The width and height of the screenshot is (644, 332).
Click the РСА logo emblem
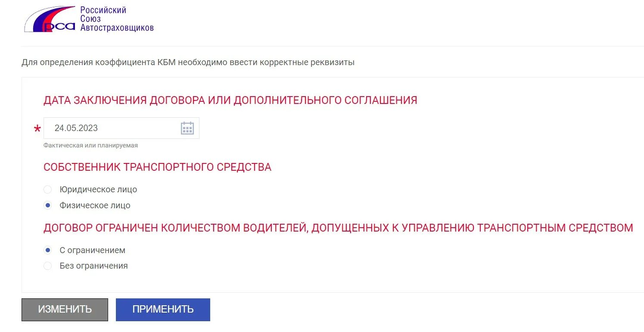(50, 19)
